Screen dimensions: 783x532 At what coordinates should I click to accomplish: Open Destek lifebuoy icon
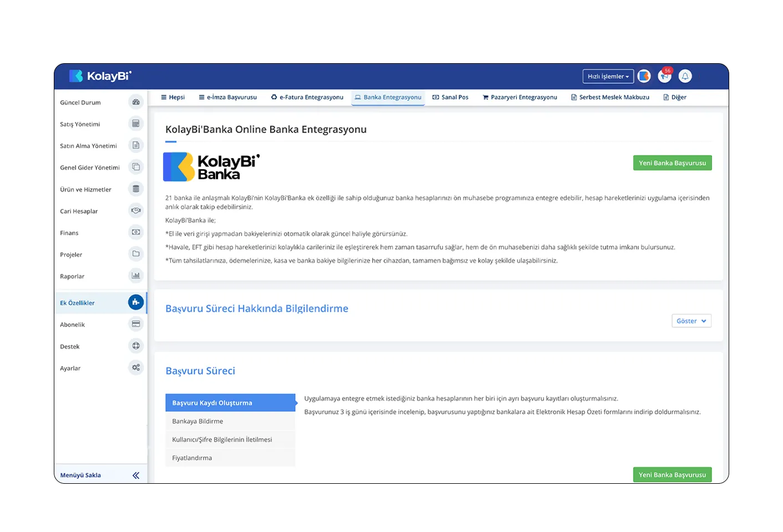click(136, 346)
